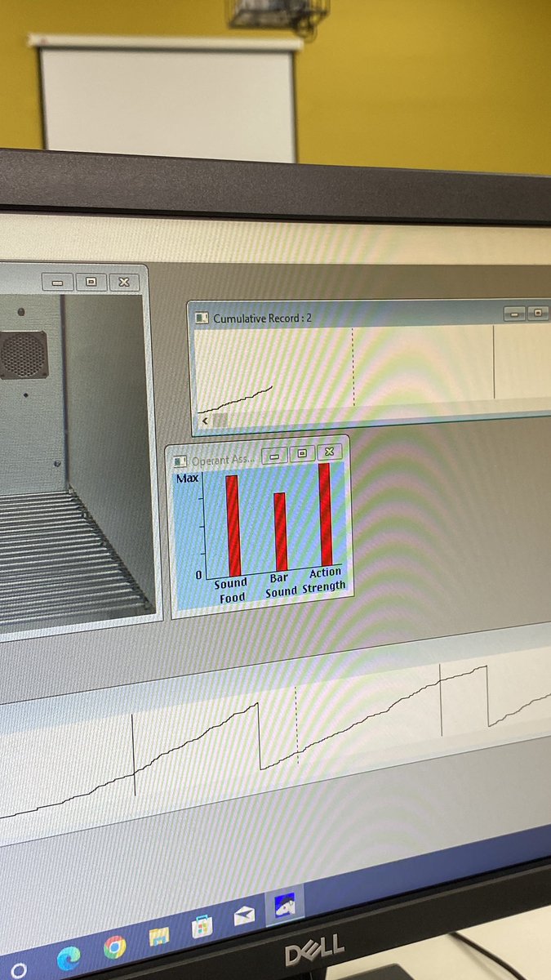Minimize the Operant Associations window
This screenshot has width=551, height=980.
coord(274,456)
